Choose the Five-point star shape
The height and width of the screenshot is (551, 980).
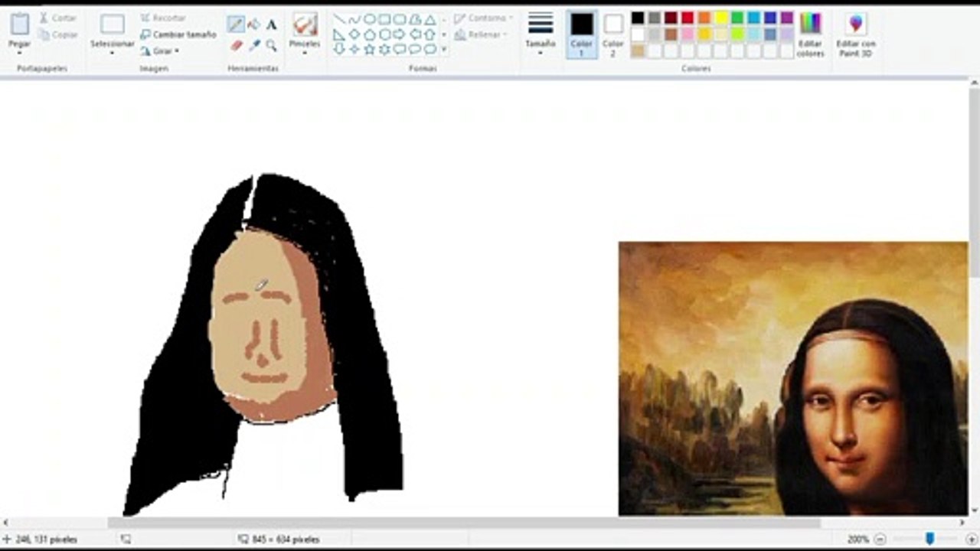(x=369, y=49)
